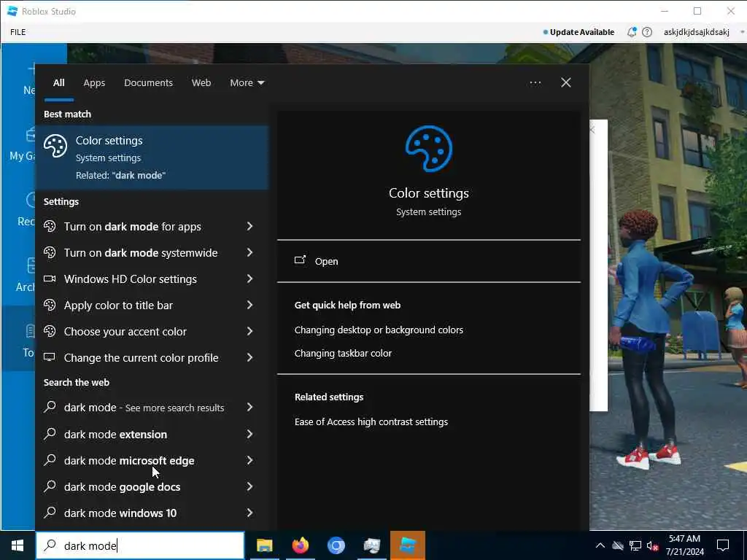Click monitor icon beside Change current color profile
This screenshot has height=560, width=747.
coord(50,357)
